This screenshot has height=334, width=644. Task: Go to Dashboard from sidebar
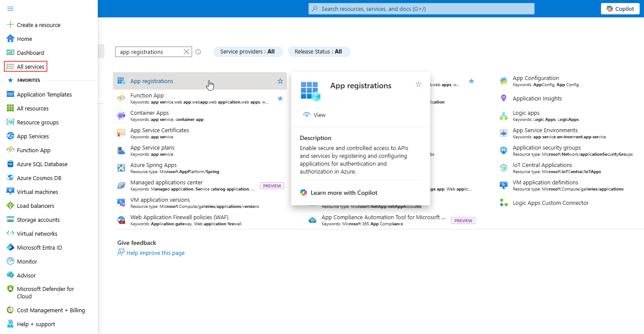30,53
